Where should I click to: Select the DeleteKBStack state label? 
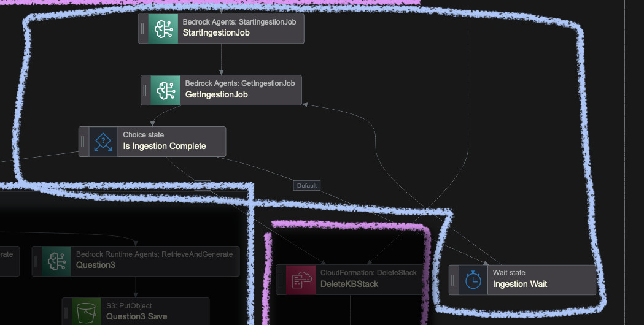pos(349,284)
